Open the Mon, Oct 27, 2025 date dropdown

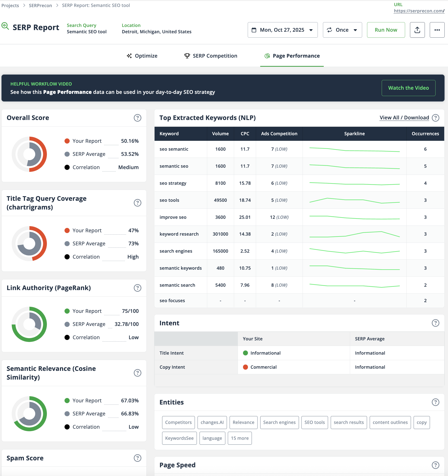point(282,30)
